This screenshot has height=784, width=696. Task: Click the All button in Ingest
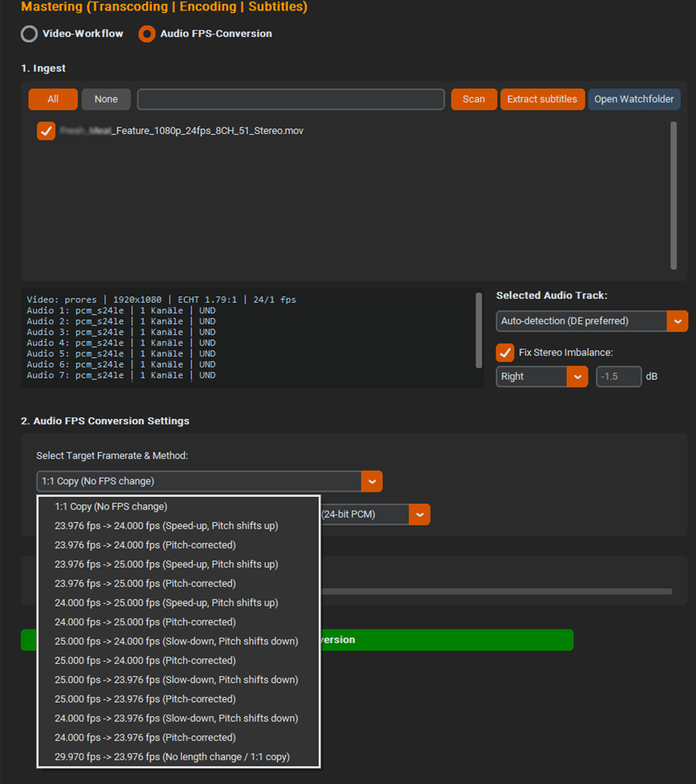click(x=53, y=99)
